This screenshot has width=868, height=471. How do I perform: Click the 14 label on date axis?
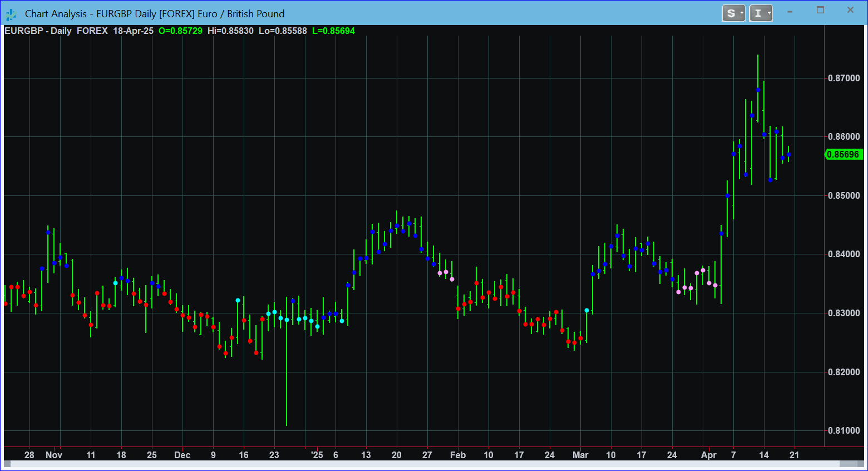click(x=764, y=455)
